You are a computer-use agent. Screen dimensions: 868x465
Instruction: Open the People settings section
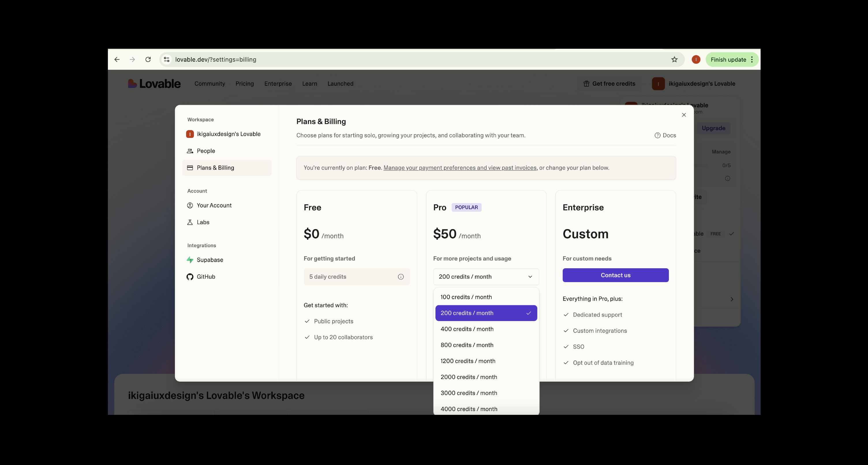(x=205, y=151)
